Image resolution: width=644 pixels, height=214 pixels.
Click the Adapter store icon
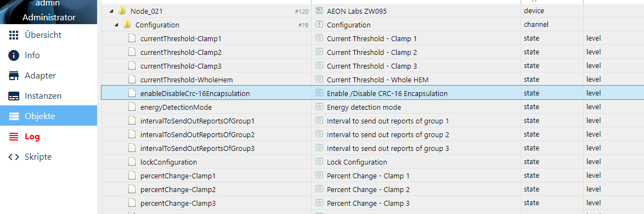point(14,76)
